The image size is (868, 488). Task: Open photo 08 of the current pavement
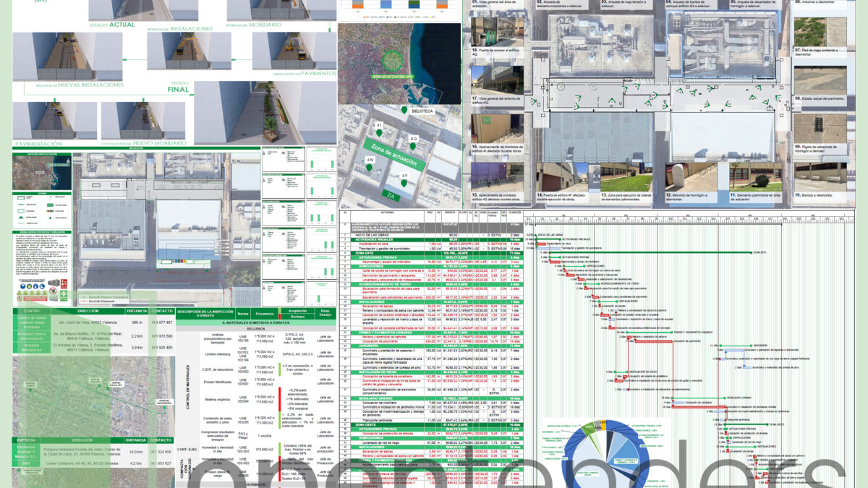[820, 80]
